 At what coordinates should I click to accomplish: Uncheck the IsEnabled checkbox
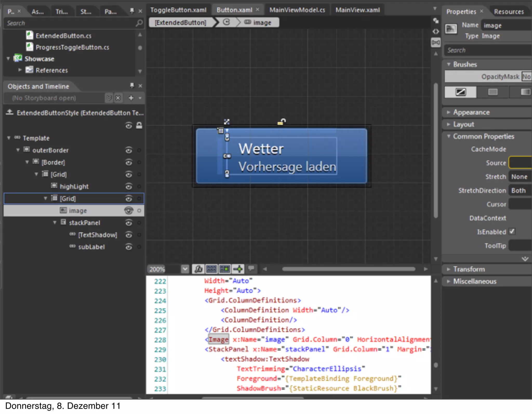click(512, 231)
